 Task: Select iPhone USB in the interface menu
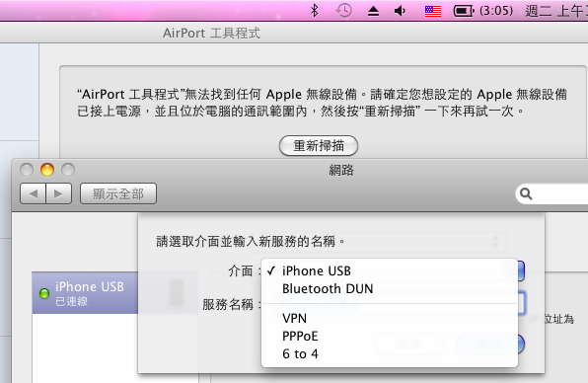tap(390, 270)
